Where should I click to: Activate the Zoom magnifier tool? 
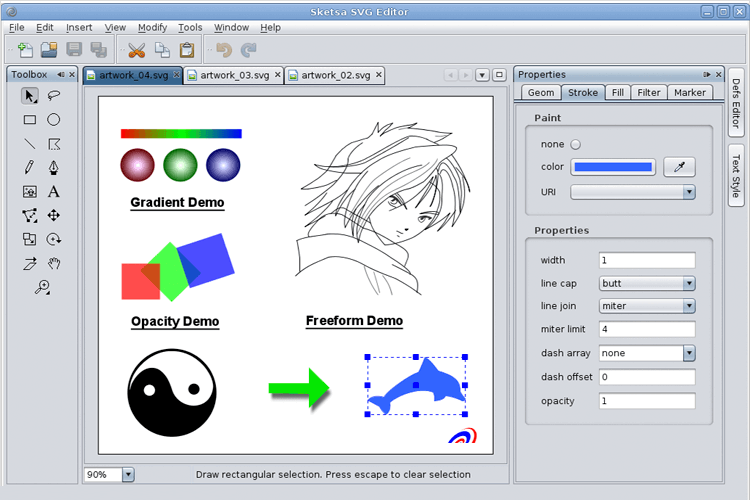point(42,287)
